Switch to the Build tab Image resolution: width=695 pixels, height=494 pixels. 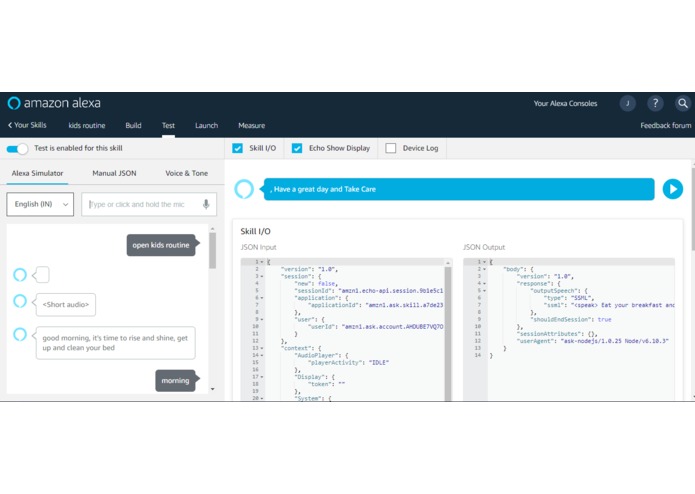click(x=133, y=125)
